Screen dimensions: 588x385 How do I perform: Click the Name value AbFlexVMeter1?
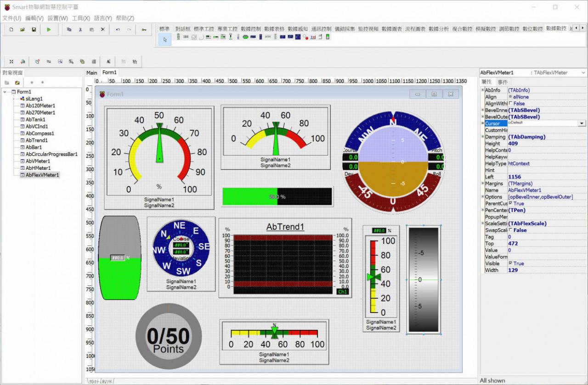pyautogui.click(x=547, y=190)
